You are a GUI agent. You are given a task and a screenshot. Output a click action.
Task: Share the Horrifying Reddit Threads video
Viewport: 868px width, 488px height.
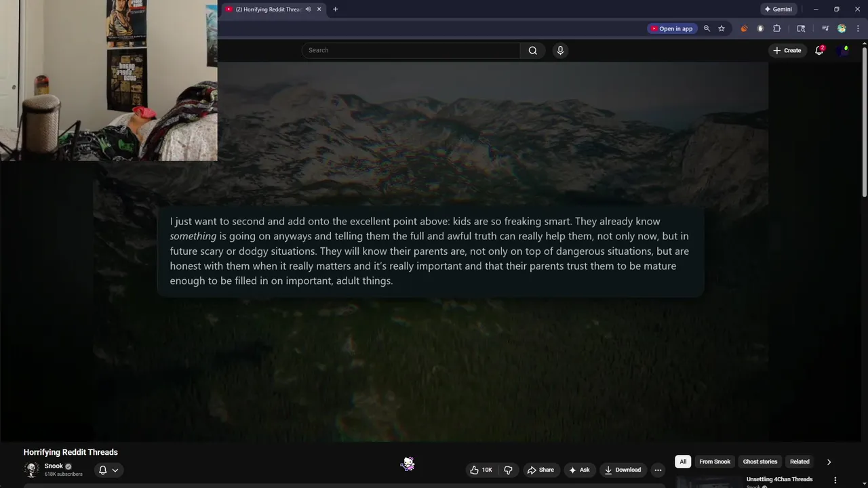point(541,470)
